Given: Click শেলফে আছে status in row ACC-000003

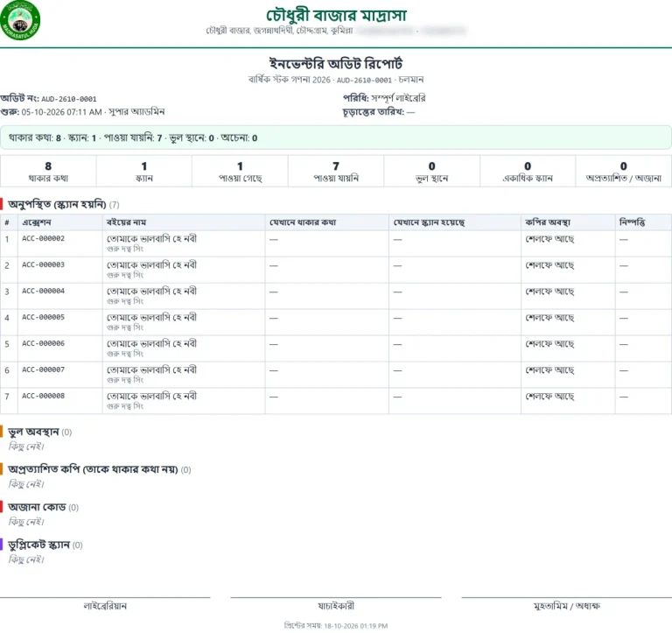Looking at the screenshot, I should [x=549, y=265].
